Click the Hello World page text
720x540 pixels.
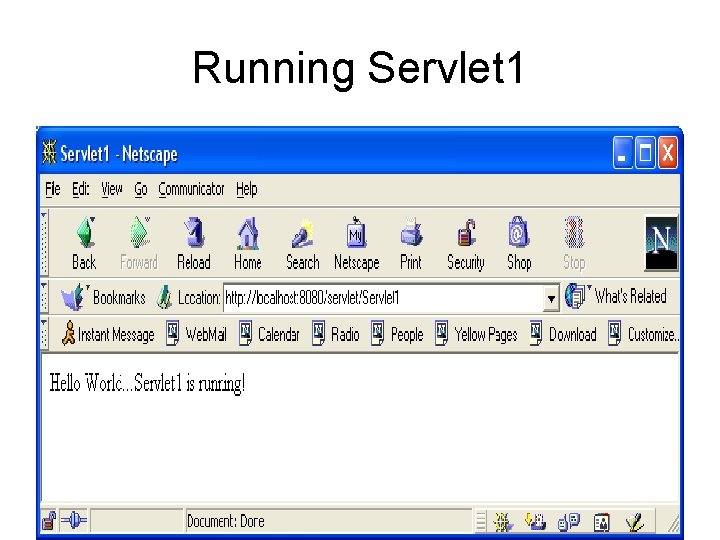[x=147, y=382]
